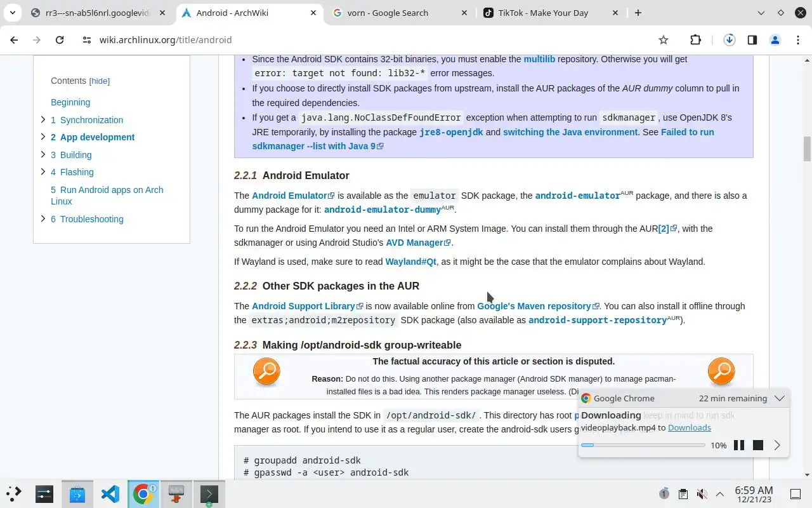
Task: Open the Chrome extensions puzzle icon
Action: pyautogui.click(x=695, y=40)
